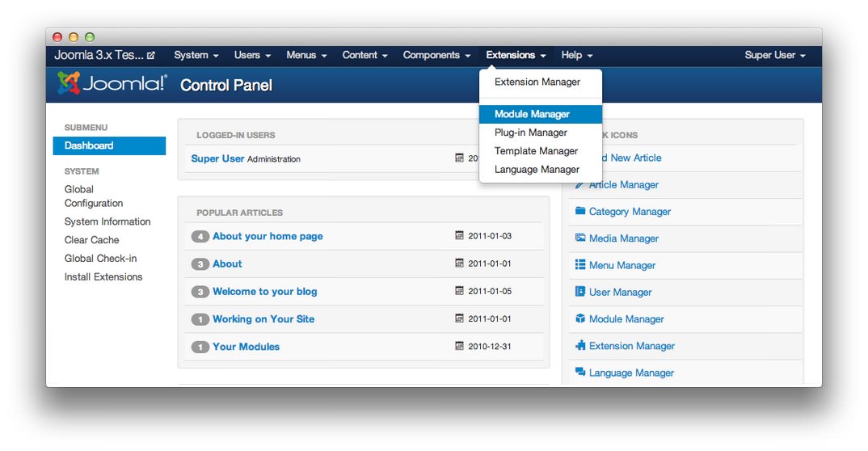The width and height of the screenshot is (868, 451).
Task: Click the Article Manager pencil icon
Action: click(579, 185)
